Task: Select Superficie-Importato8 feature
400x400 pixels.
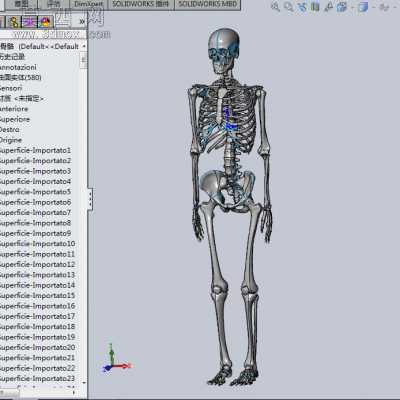Action: click(35, 223)
